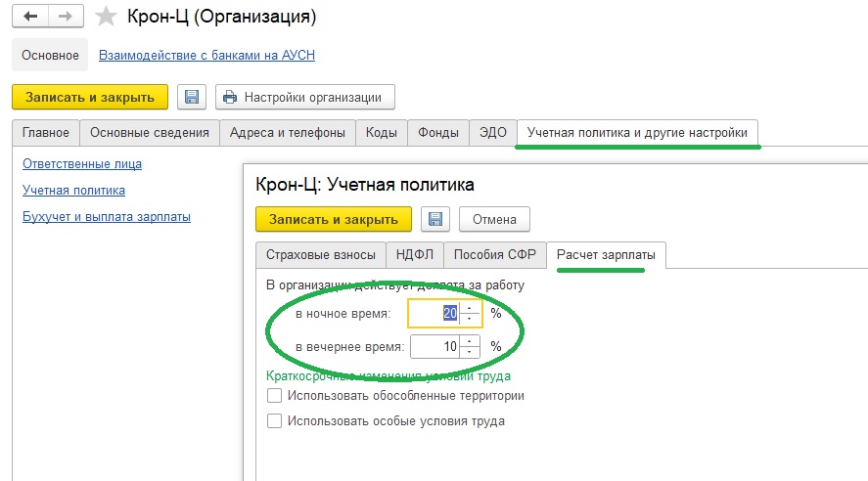The image size is (868, 481).
Task: Cancel with the Отмена button
Action: 494,220
